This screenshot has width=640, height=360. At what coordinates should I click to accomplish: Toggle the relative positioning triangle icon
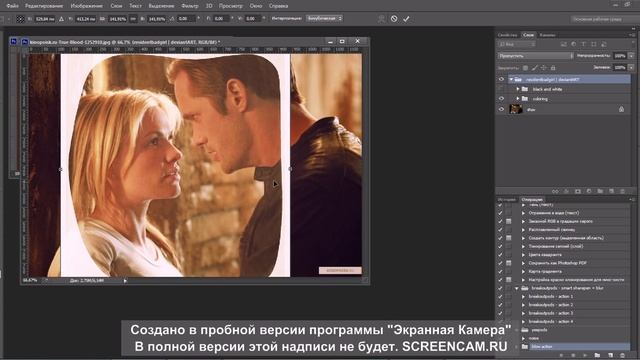62,19
